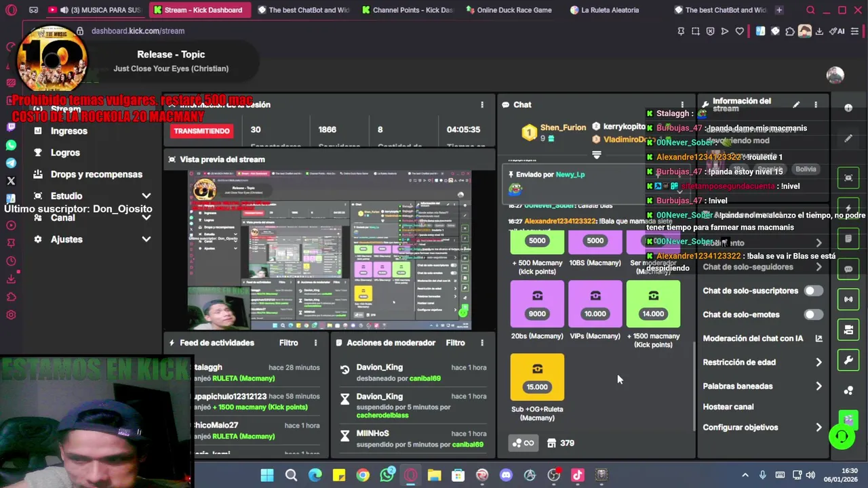Click the snapshot capture icon in address bar

click(696, 31)
